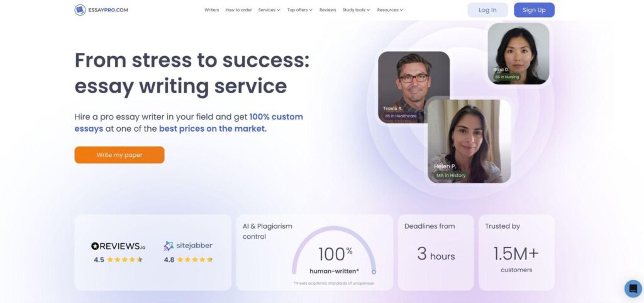Screen dimensions: 644x303
Task: Click the Reviews.io logo
Action: pyautogui.click(x=118, y=246)
